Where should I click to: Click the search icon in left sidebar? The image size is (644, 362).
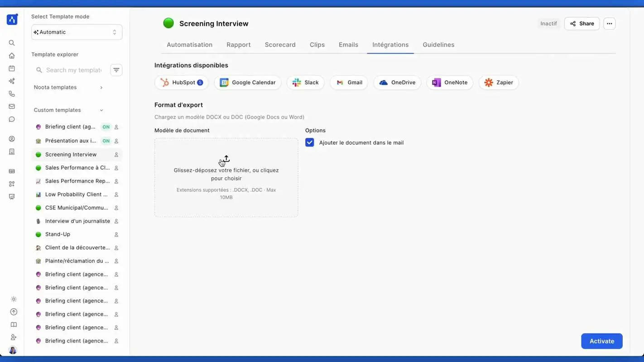12,43
